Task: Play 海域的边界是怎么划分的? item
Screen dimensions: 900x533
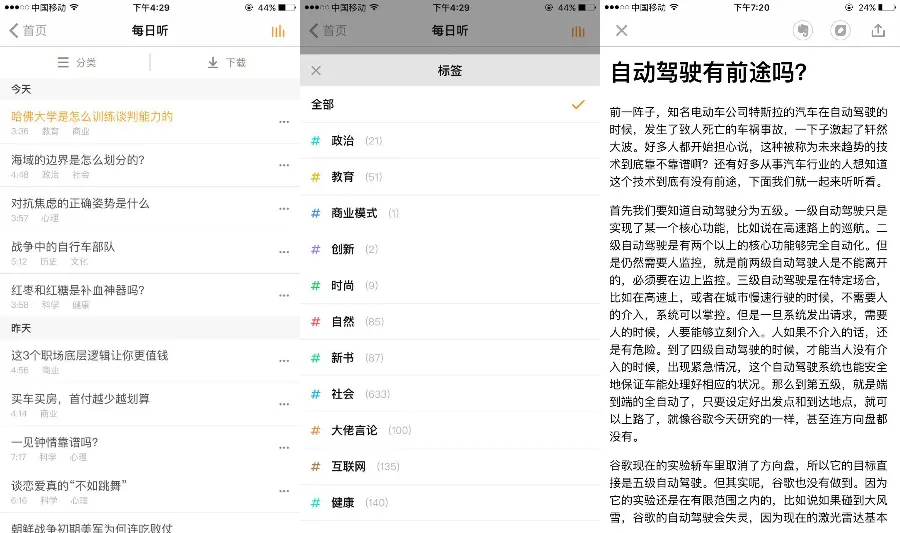Action: click(150, 165)
